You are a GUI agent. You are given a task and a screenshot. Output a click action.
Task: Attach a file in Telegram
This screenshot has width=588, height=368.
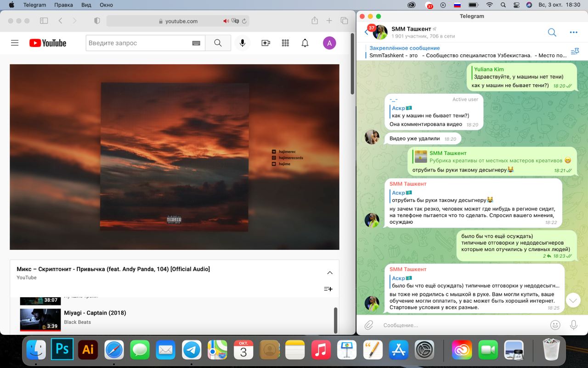click(369, 325)
